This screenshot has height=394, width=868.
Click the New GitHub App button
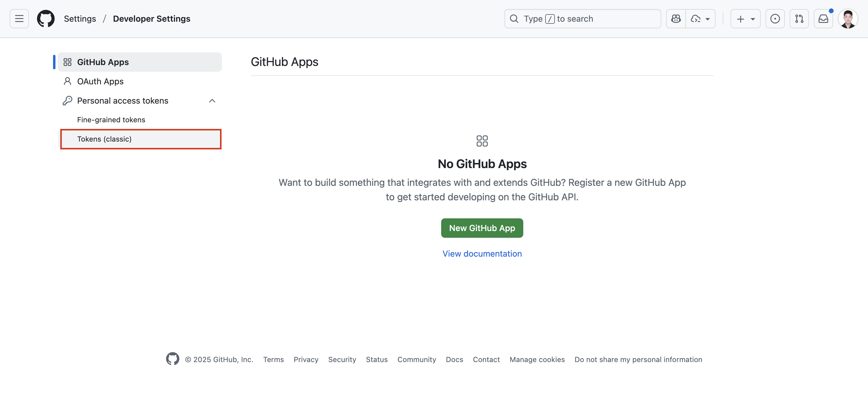click(482, 228)
